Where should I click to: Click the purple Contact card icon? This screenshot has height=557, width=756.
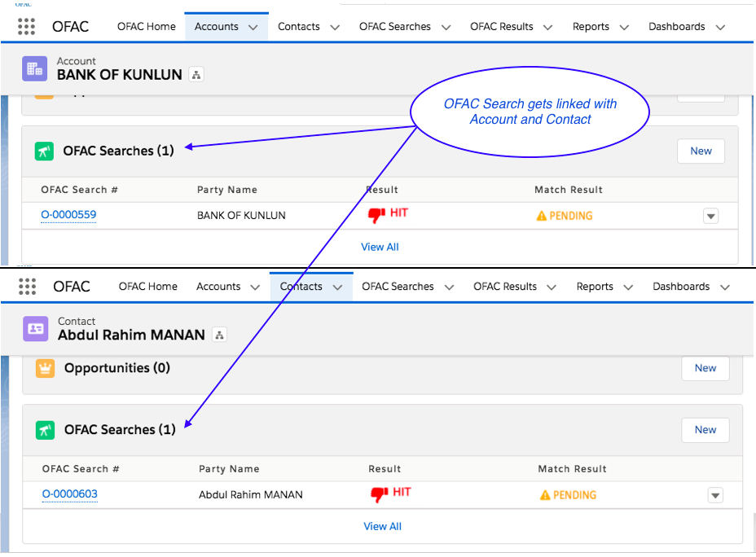[x=36, y=329]
